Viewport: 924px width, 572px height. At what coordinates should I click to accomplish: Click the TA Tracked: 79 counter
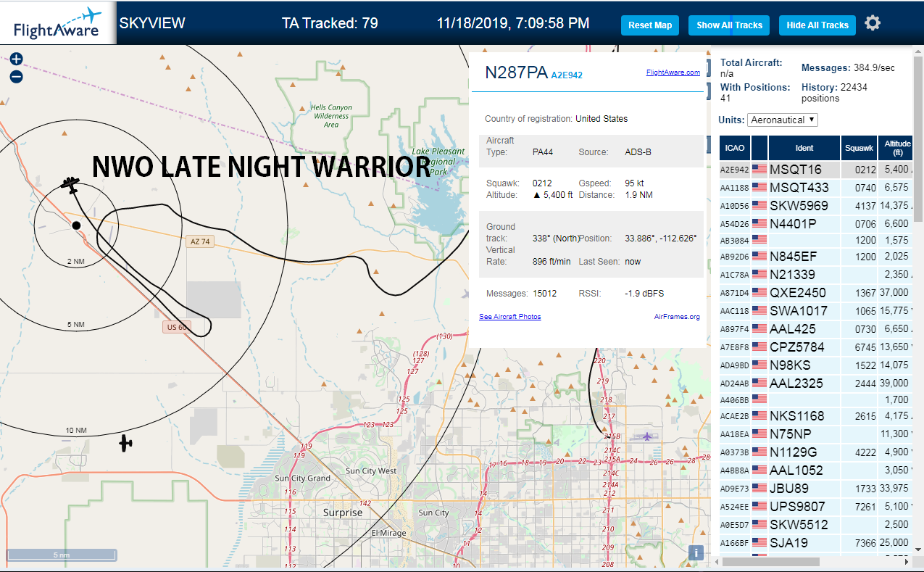[330, 23]
